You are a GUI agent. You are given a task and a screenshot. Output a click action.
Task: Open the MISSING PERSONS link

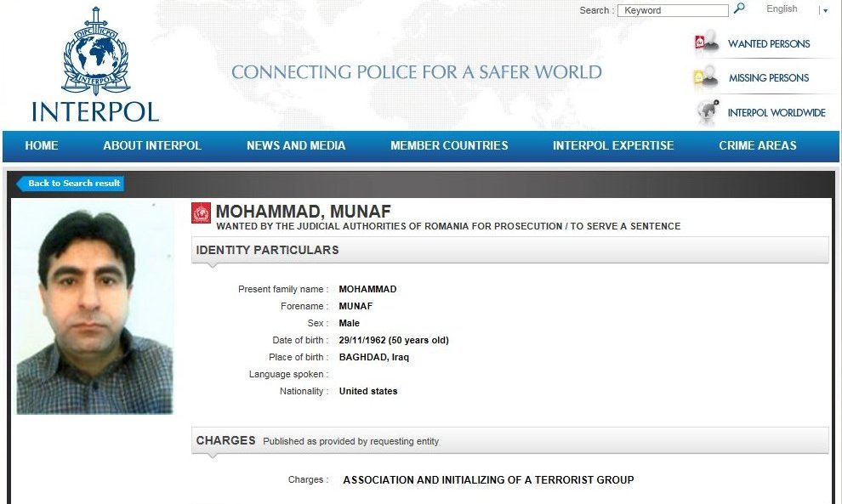click(769, 78)
